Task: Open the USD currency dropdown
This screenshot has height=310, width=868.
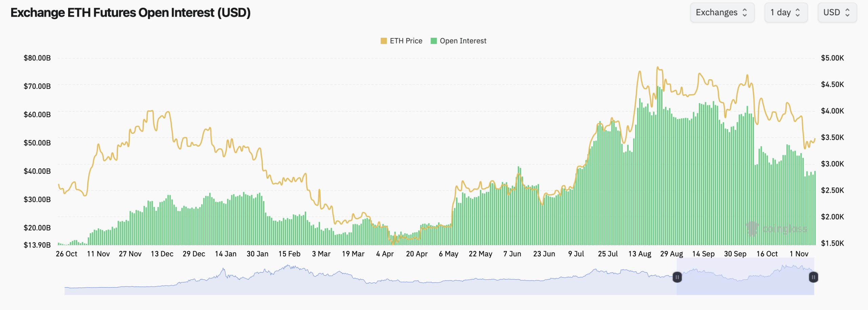Action: point(837,12)
